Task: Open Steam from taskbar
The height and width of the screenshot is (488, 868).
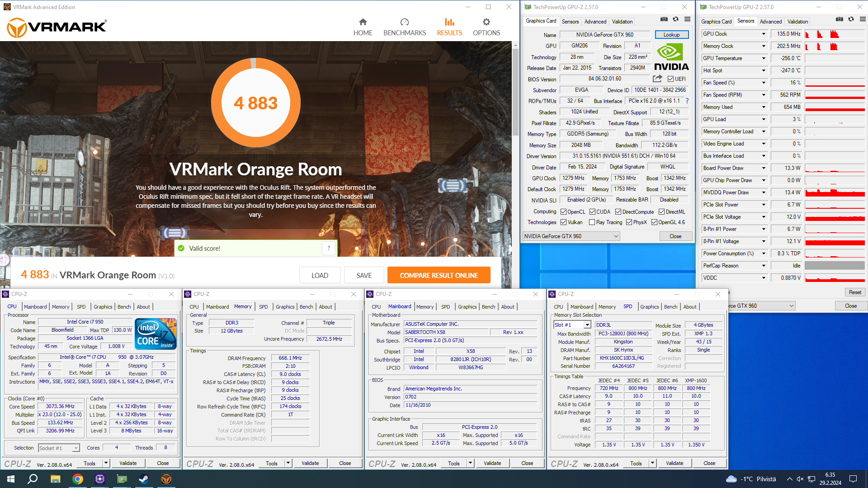Action: tap(144, 479)
